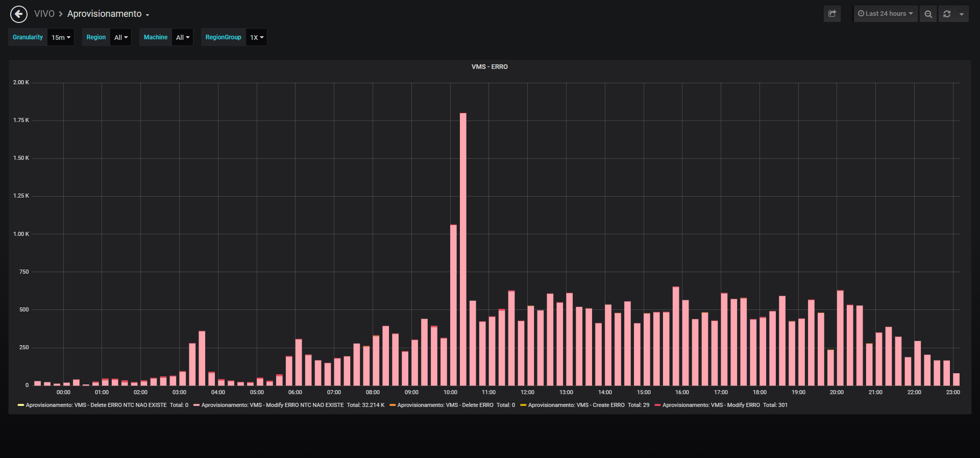
Task: Refresh the dashboard with the refresh icon
Action: click(947, 14)
